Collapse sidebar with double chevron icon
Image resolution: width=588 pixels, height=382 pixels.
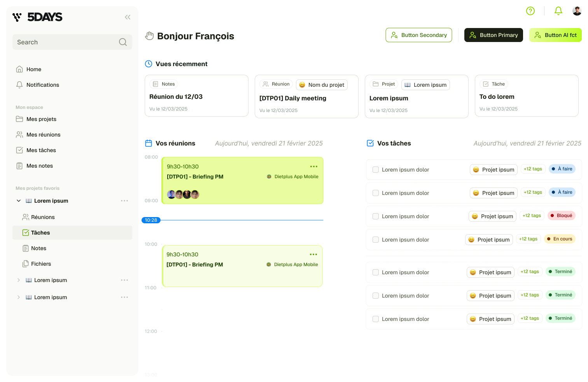click(x=128, y=17)
